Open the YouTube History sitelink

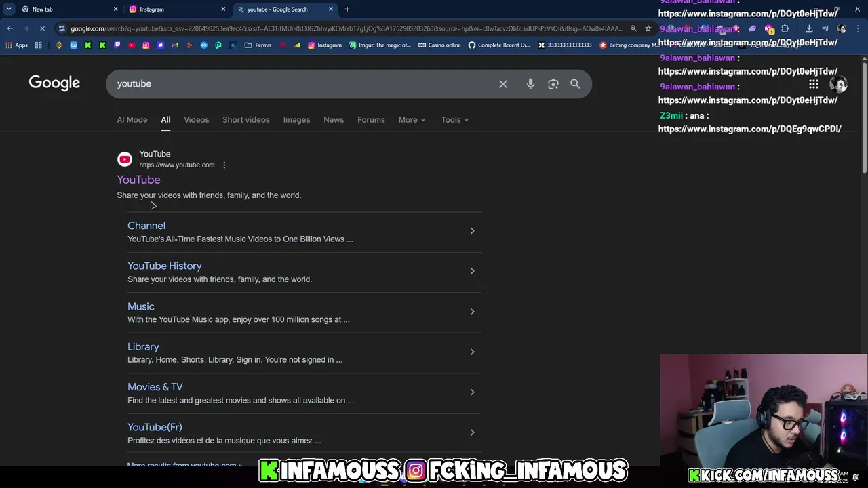click(165, 266)
